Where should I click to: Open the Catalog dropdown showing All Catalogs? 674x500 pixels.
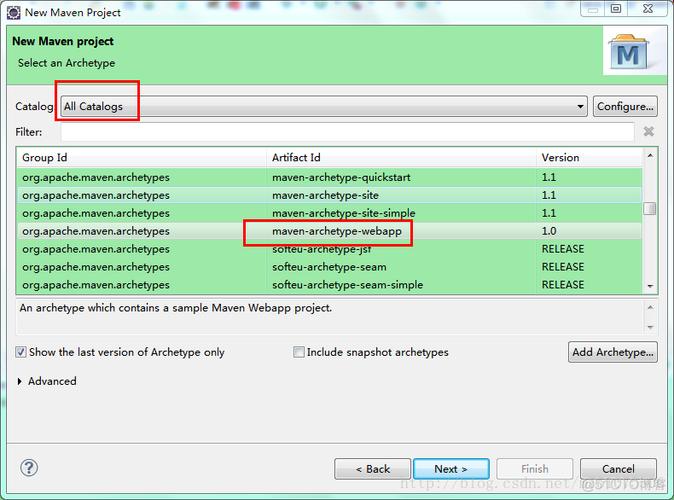(x=324, y=106)
